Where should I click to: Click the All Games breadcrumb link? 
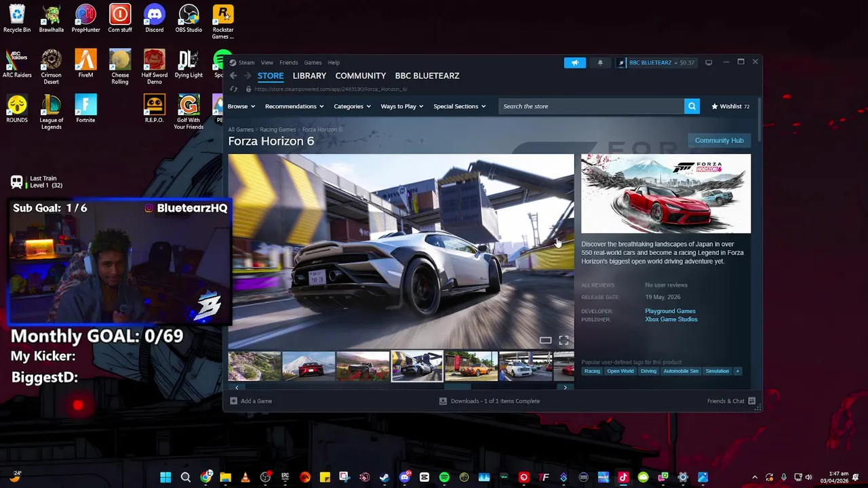(241, 129)
